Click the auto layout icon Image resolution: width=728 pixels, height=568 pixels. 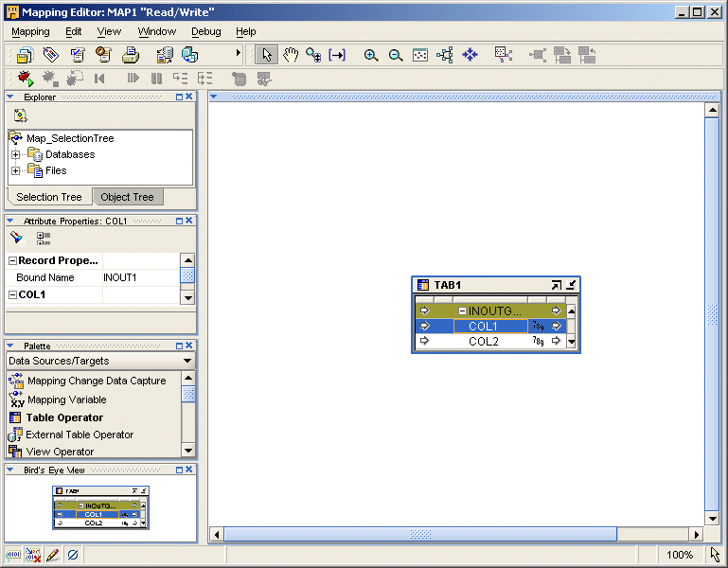coord(445,55)
